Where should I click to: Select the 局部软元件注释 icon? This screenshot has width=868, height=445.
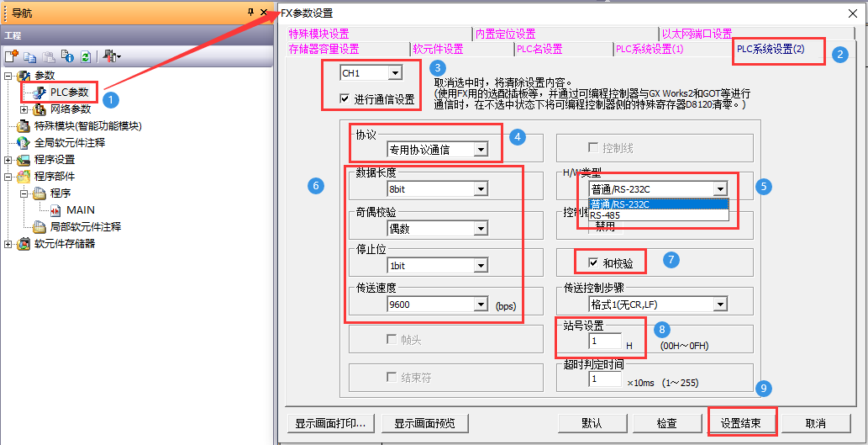[x=40, y=226]
